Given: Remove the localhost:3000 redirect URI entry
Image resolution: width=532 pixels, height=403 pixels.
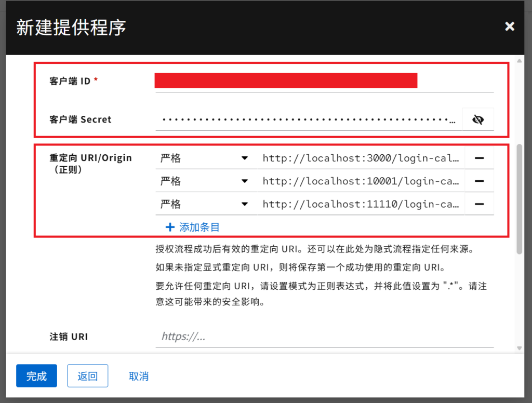Looking at the screenshot, I should pyautogui.click(x=479, y=158).
